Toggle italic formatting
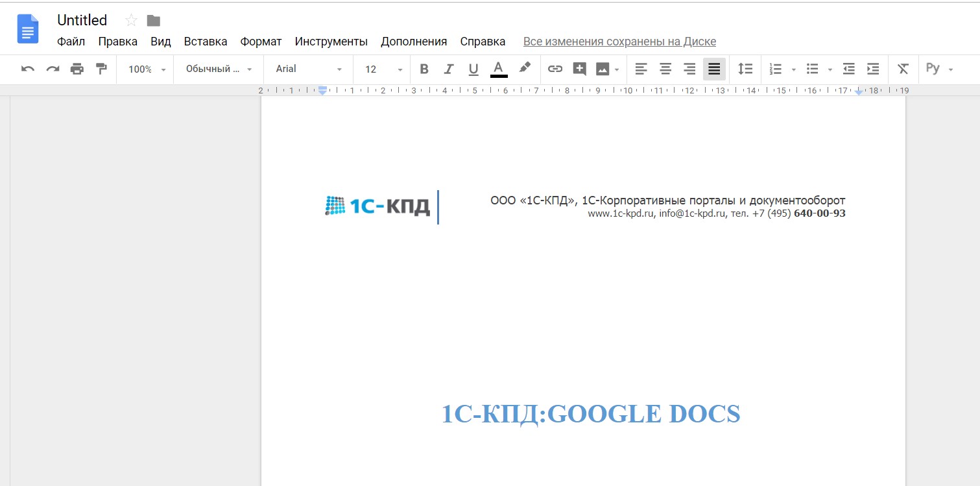The width and height of the screenshot is (980, 486). (449, 69)
